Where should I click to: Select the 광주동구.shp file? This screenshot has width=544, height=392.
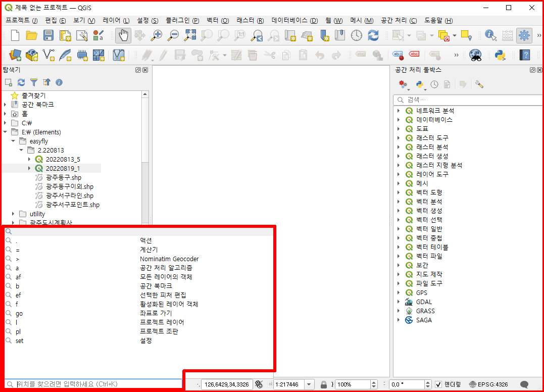(64, 177)
